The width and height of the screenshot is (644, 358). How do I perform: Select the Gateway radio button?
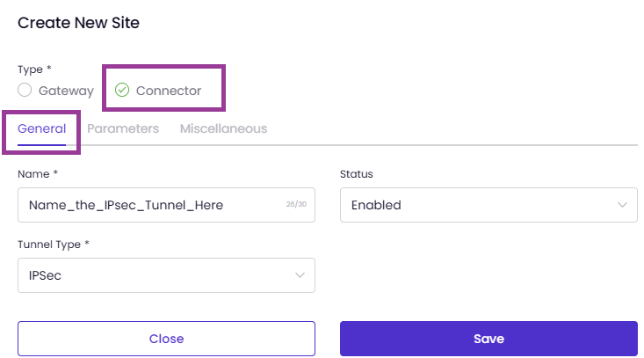(25, 90)
